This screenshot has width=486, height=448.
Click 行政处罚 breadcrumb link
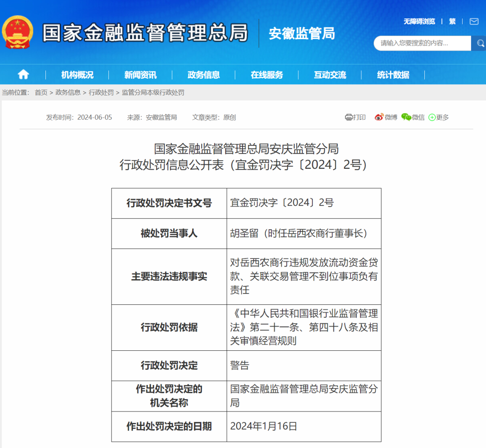[x=101, y=92]
